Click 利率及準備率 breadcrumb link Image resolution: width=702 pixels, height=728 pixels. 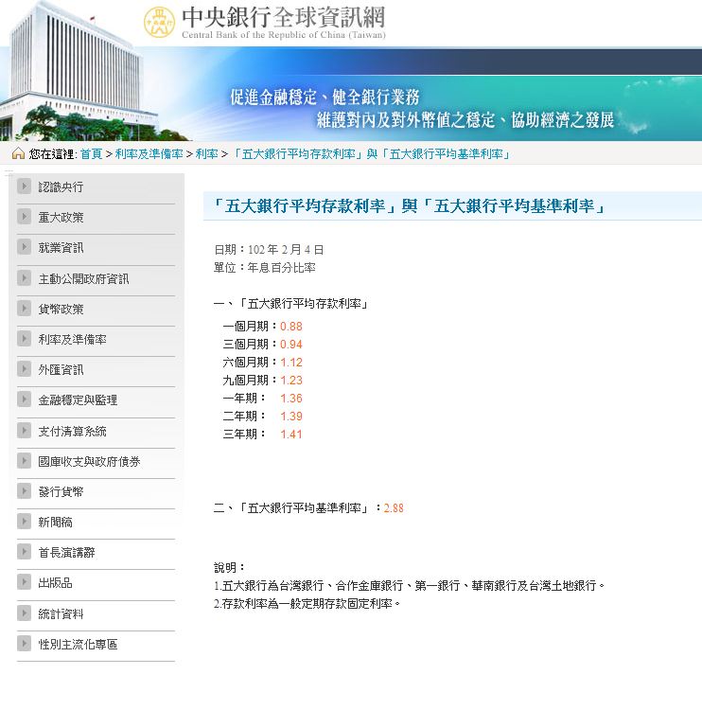pyautogui.click(x=149, y=153)
